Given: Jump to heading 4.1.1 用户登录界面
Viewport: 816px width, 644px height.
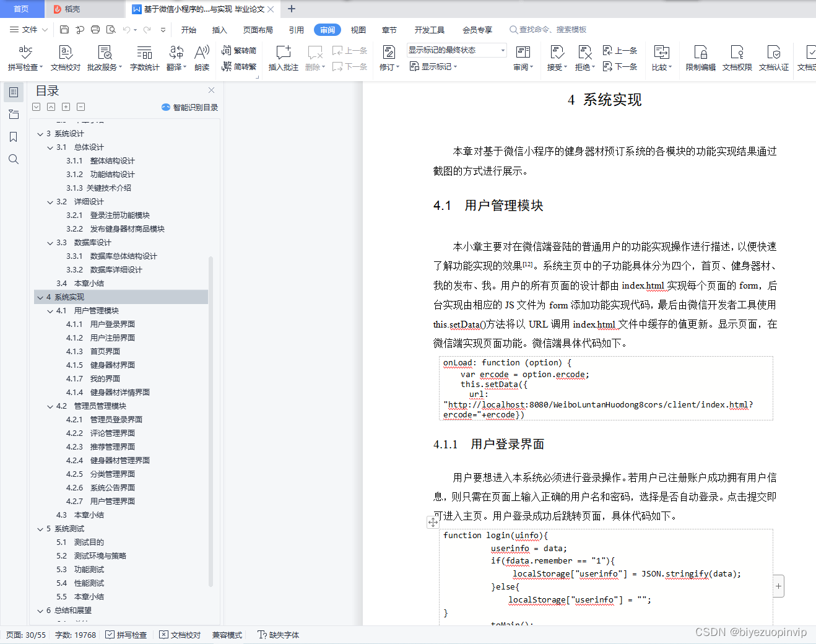Looking at the screenshot, I should click(x=100, y=324).
